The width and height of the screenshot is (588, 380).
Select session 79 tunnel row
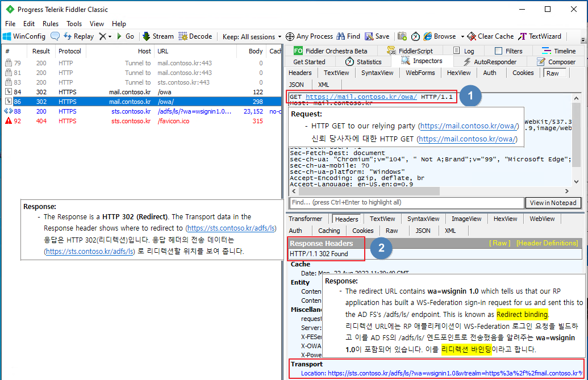click(141, 63)
